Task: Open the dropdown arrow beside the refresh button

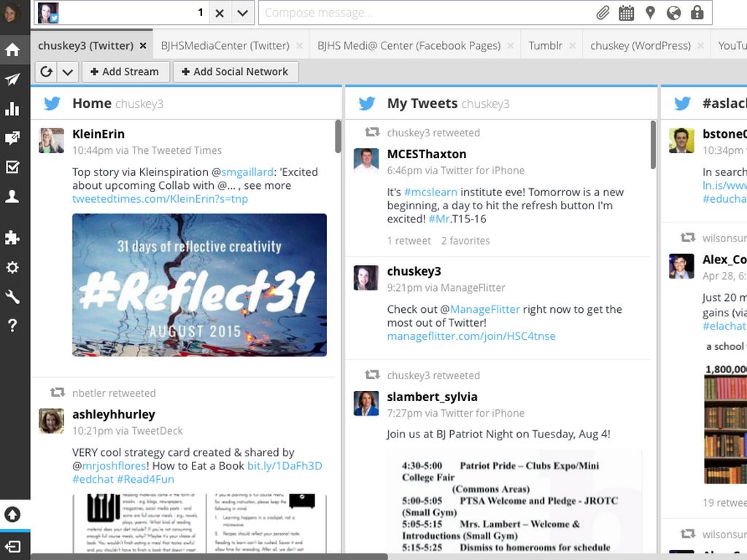Action: 68,71
